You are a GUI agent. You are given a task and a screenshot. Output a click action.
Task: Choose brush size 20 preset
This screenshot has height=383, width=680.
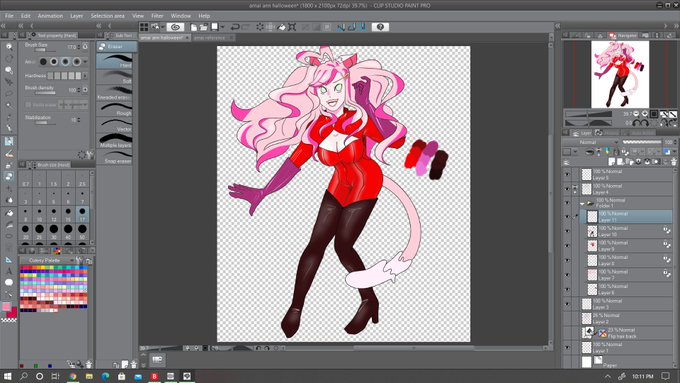tap(26, 231)
